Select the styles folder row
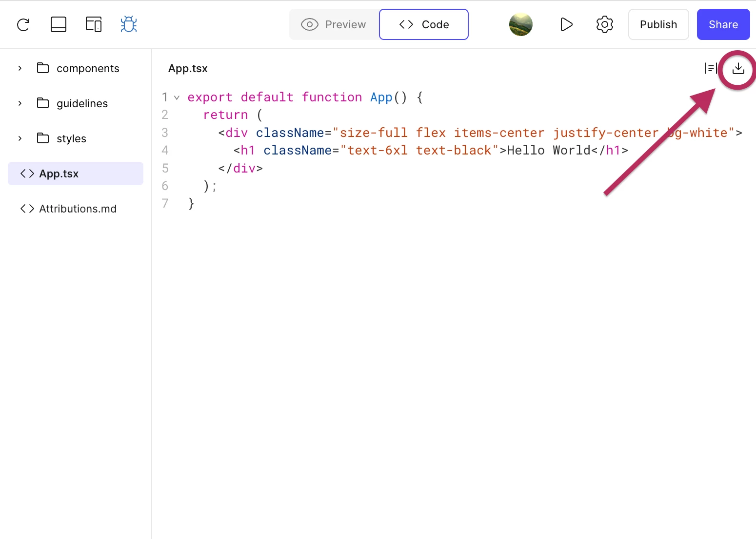The width and height of the screenshot is (756, 539). click(76, 138)
